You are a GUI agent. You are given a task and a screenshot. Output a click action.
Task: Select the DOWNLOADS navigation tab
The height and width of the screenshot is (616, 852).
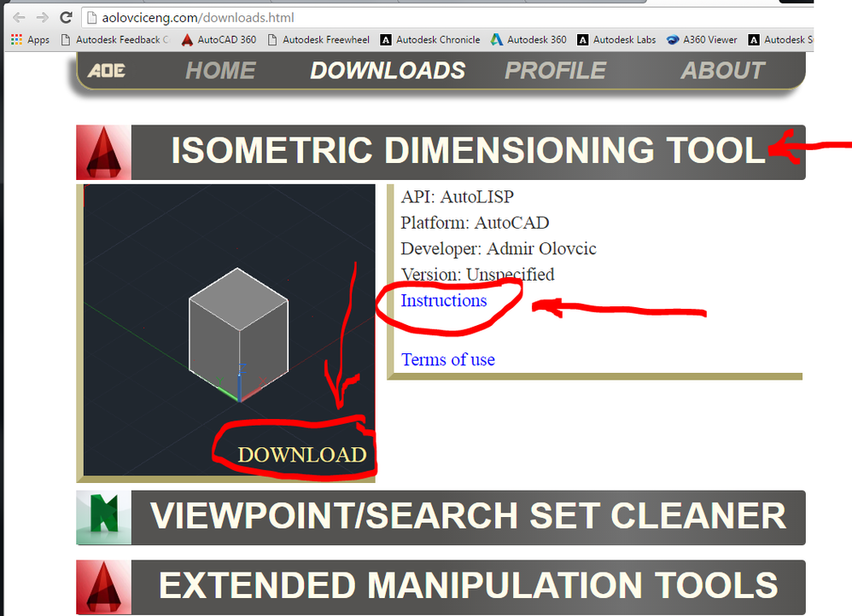[x=388, y=71]
